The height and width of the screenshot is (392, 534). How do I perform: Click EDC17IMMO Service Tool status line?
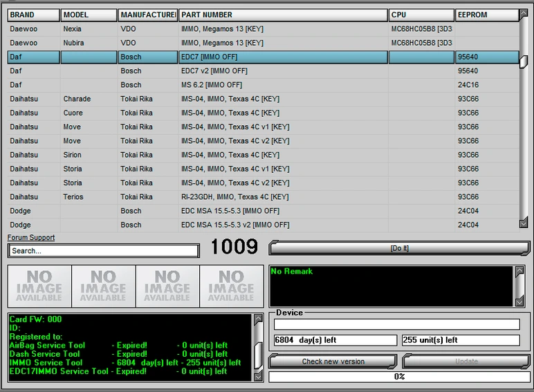[x=118, y=371]
